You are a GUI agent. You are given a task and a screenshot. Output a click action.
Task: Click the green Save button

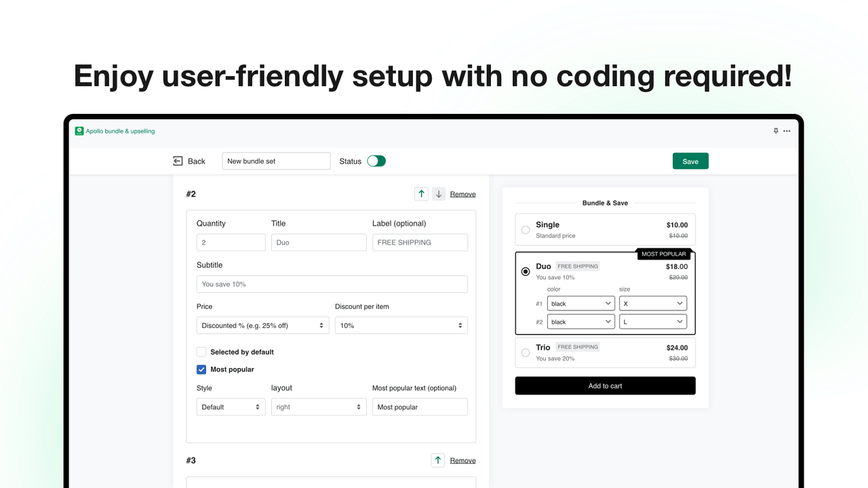pyautogui.click(x=690, y=161)
